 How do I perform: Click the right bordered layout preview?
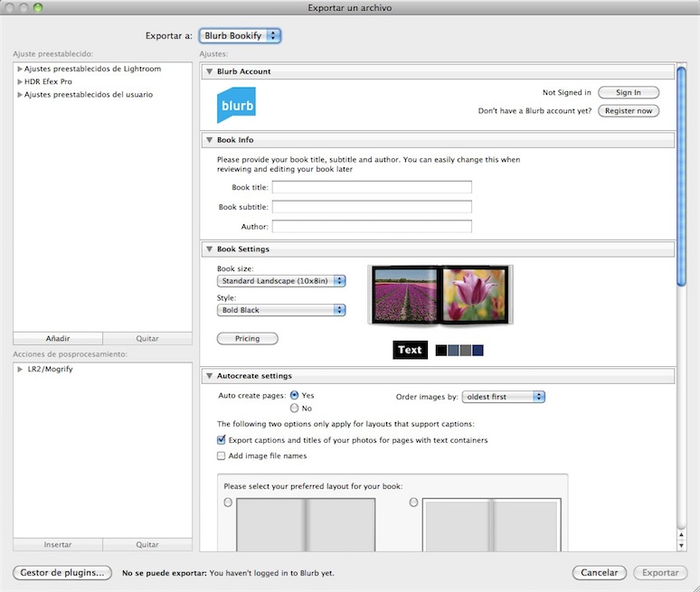(491, 524)
